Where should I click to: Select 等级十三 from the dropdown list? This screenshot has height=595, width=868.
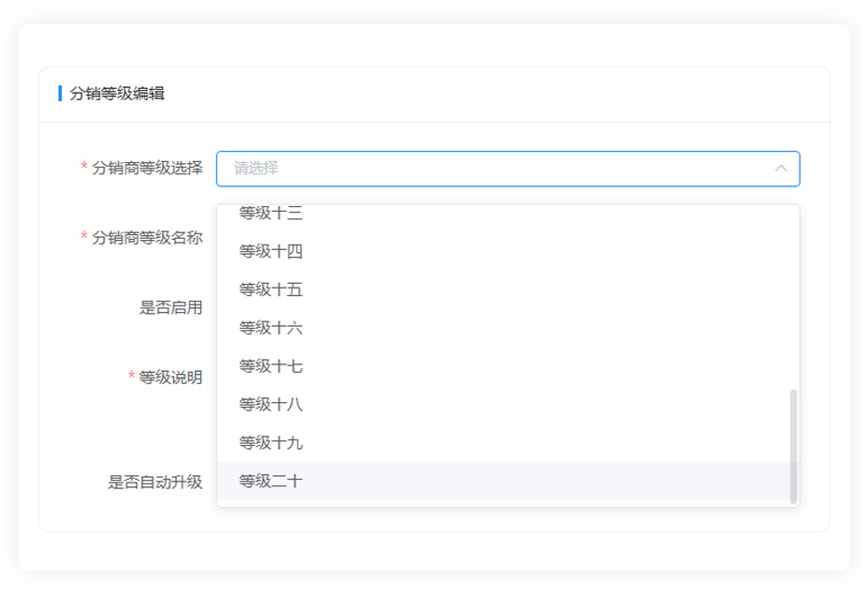pos(272,215)
